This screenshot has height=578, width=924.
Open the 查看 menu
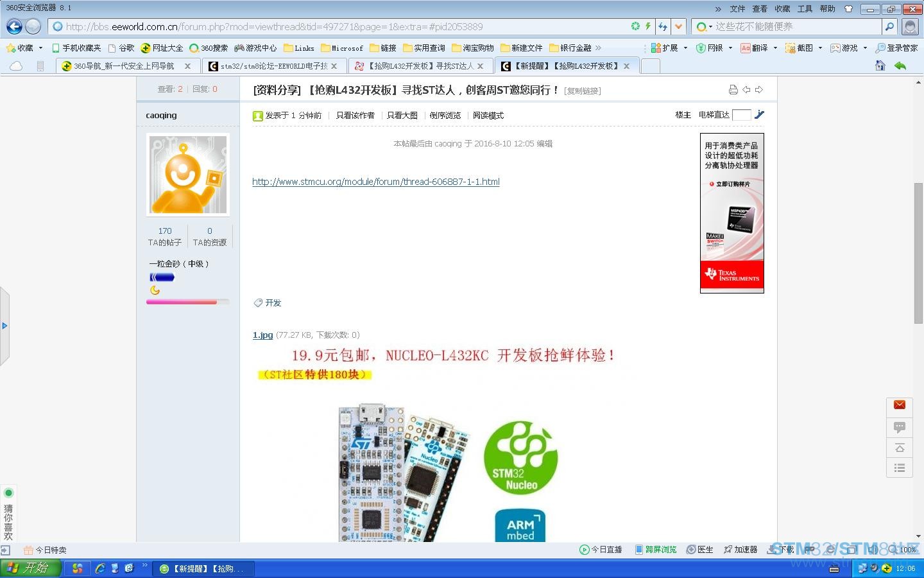(760, 9)
